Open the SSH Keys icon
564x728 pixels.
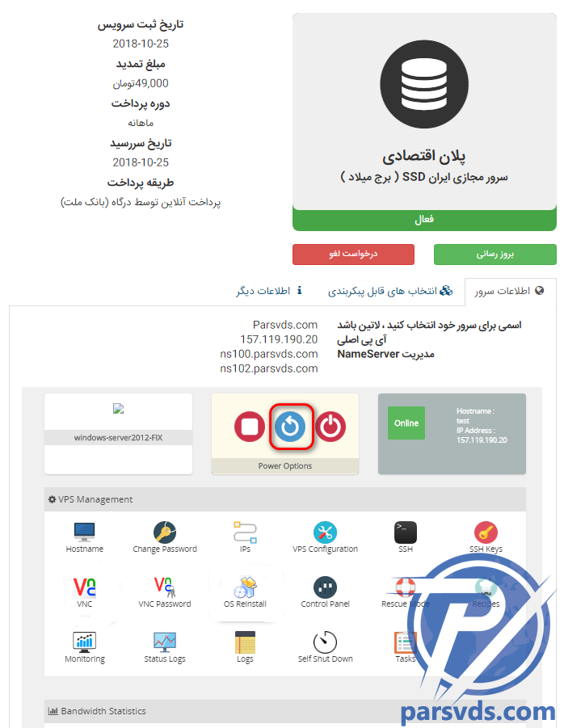coord(486,532)
